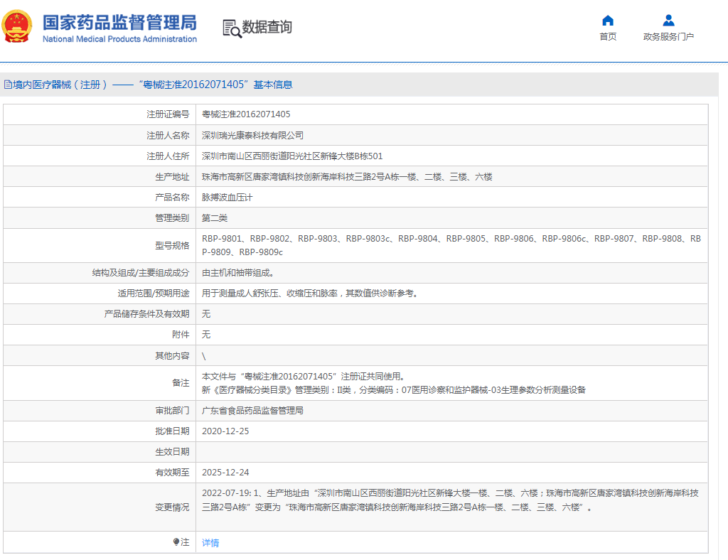728x560 pixels.
Task: Click the 变更情况 label
Action: (x=172, y=507)
